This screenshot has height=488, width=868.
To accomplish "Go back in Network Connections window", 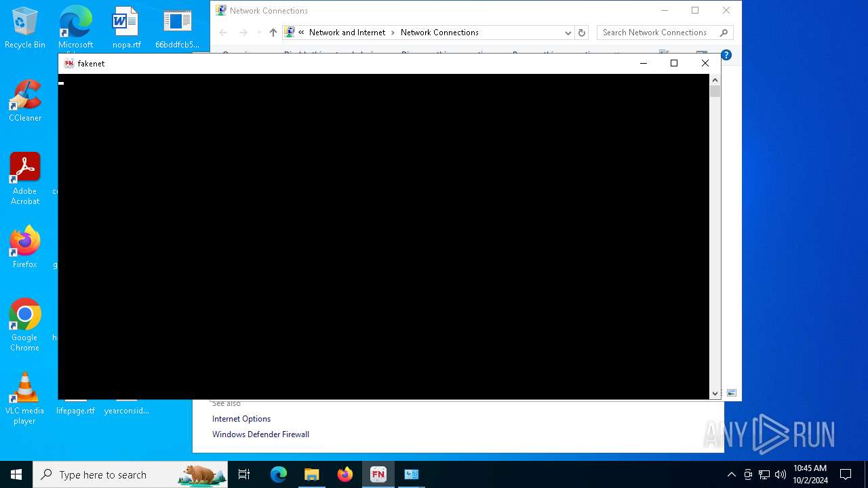I will click(223, 33).
